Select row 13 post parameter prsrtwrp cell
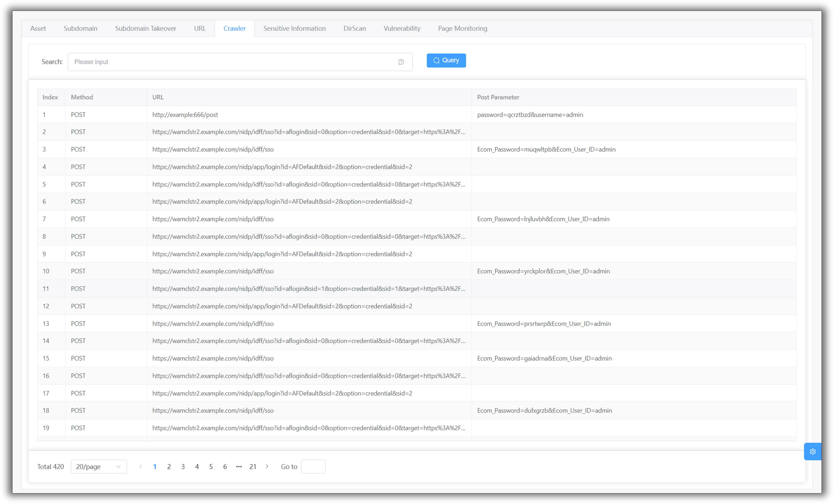Screen dimensions: 834x504 click(544, 323)
